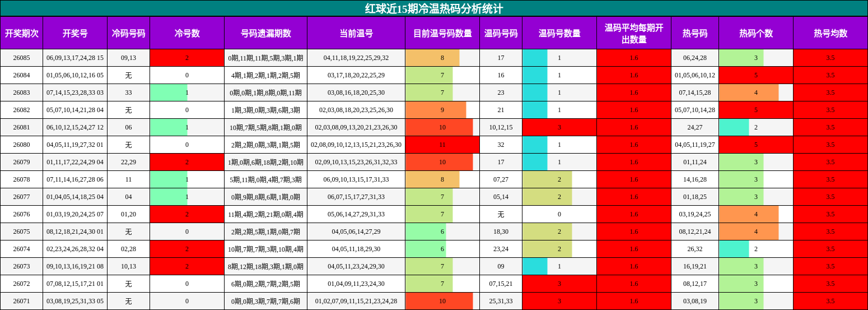Select the 热号均数 column header
Viewport: 868px width, 310px height.
click(830, 33)
